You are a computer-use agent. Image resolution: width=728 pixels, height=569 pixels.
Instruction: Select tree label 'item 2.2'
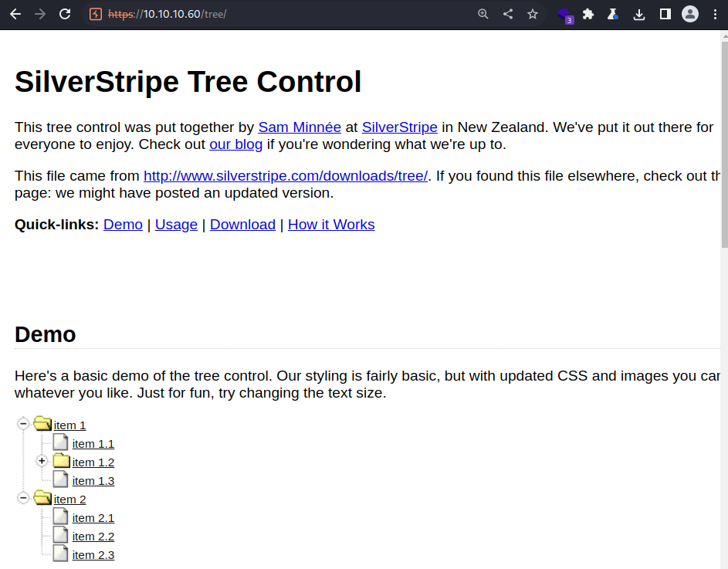pyautogui.click(x=93, y=537)
